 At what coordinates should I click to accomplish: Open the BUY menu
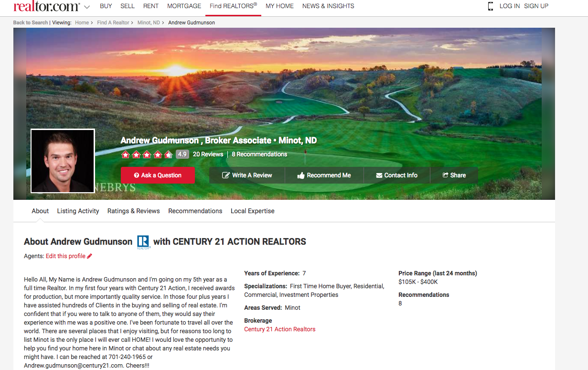pyautogui.click(x=106, y=6)
